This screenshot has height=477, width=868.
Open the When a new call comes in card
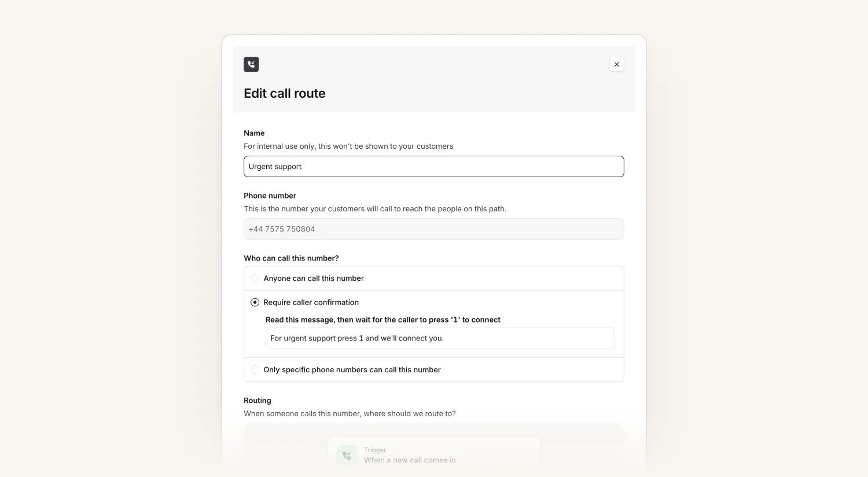(434, 455)
